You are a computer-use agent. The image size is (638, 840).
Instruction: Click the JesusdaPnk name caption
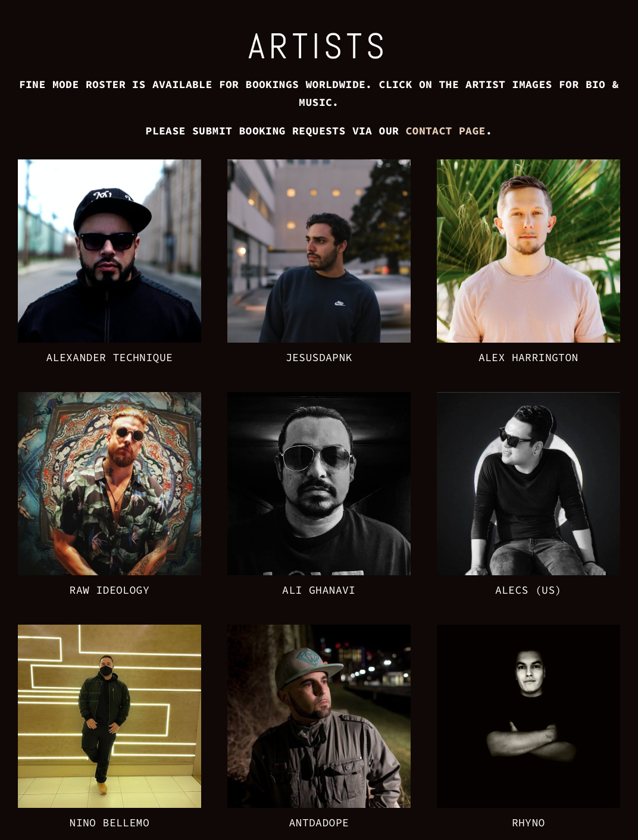(x=319, y=358)
